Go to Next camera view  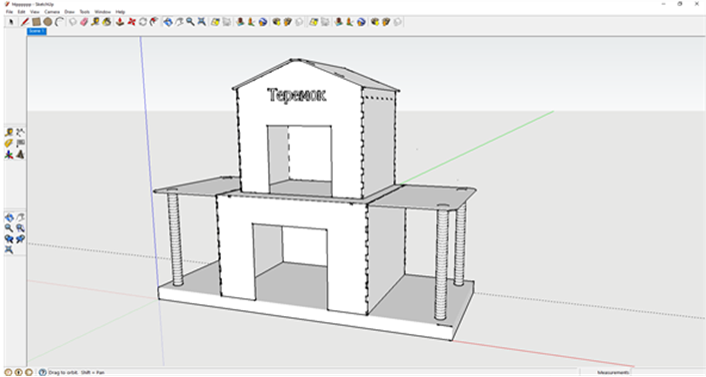pos(20,239)
